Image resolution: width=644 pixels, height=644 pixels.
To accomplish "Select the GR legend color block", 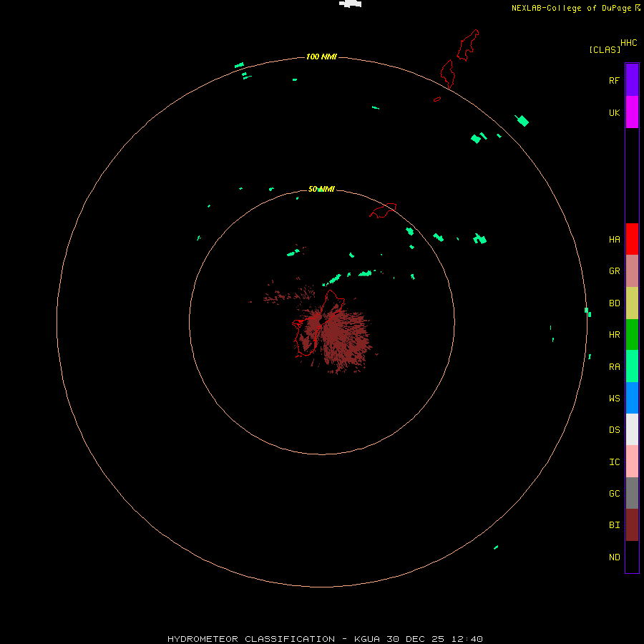I will coord(632,270).
